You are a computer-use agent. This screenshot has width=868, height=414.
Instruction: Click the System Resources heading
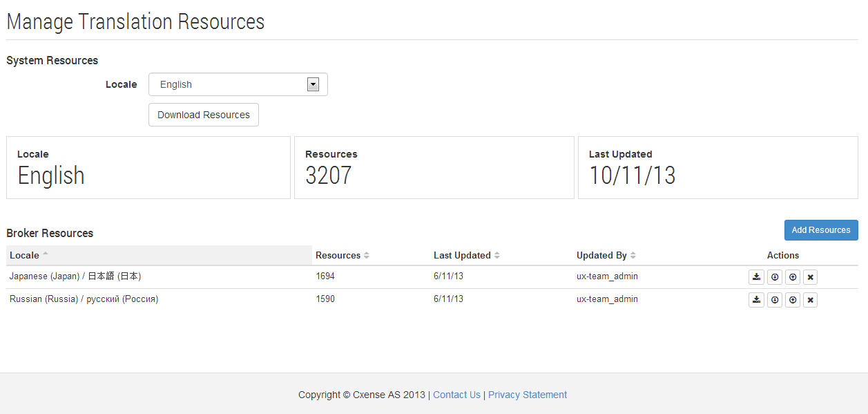tap(52, 60)
